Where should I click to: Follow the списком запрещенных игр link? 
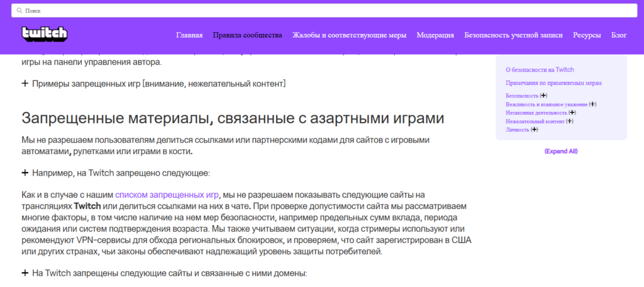click(x=167, y=194)
